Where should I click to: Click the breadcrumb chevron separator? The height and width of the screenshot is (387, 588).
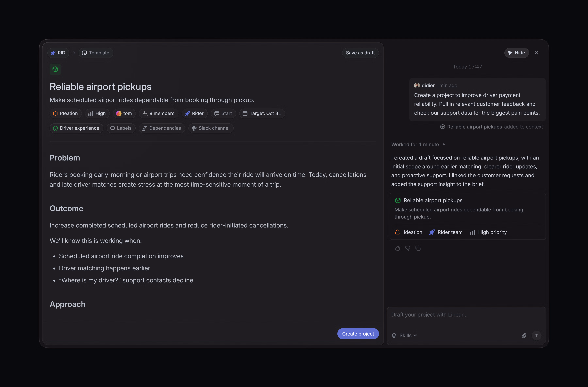(74, 53)
